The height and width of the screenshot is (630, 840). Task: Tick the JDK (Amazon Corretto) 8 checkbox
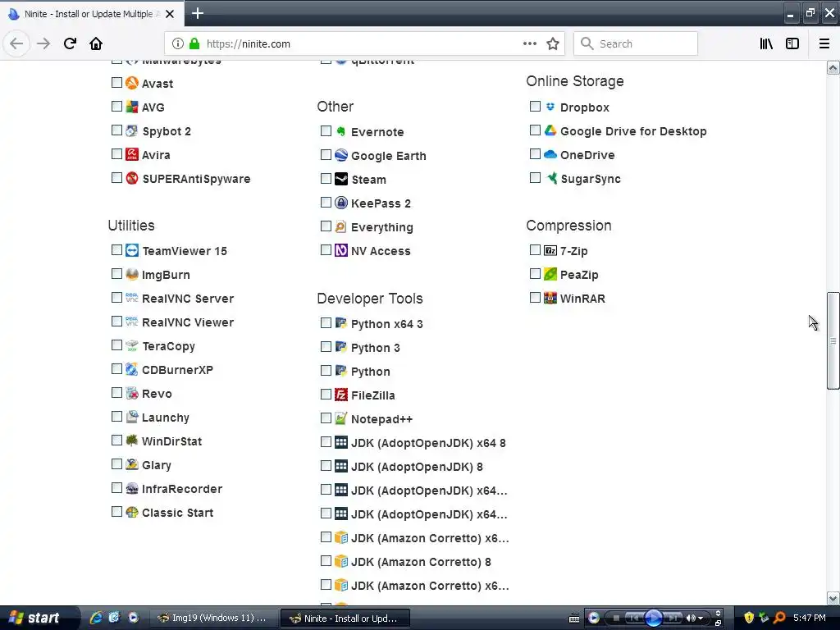point(326,561)
